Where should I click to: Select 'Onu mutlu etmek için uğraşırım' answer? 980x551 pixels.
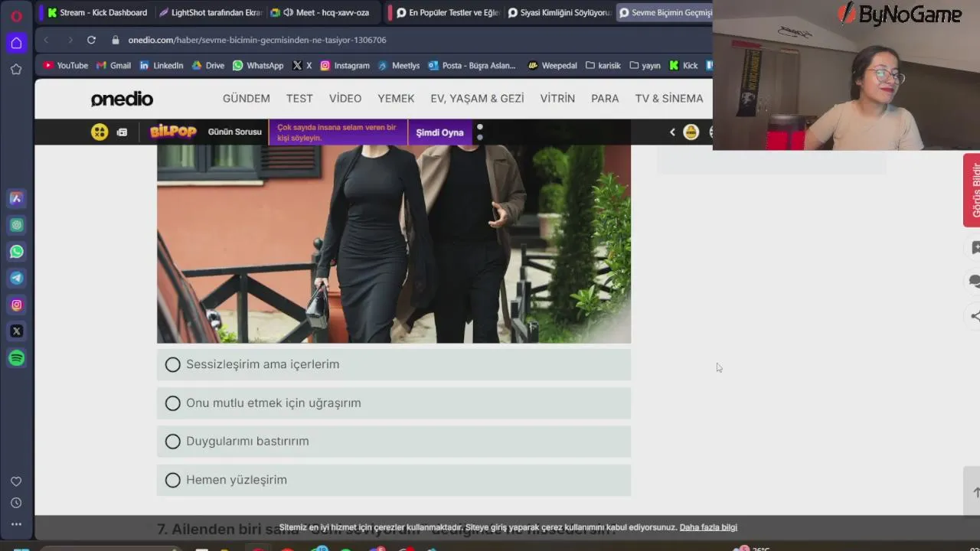394,403
